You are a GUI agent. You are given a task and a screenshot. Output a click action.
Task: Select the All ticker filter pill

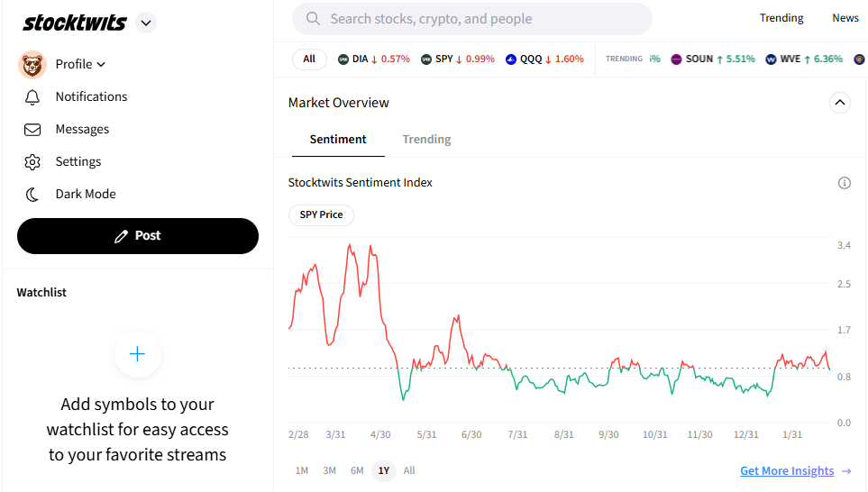[309, 59]
